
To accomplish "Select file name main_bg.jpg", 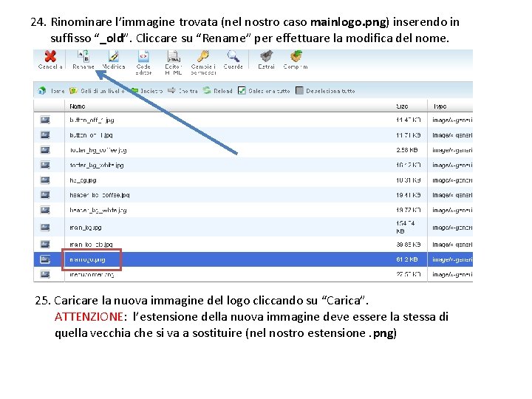I will pyautogui.click(x=86, y=228).
